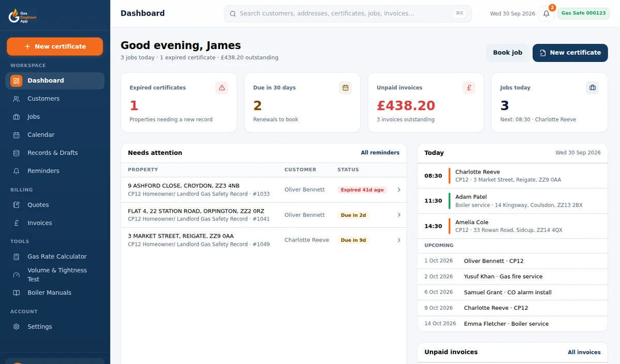
Task: Click the Gas Rate Calculator icon
Action: coord(17,257)
